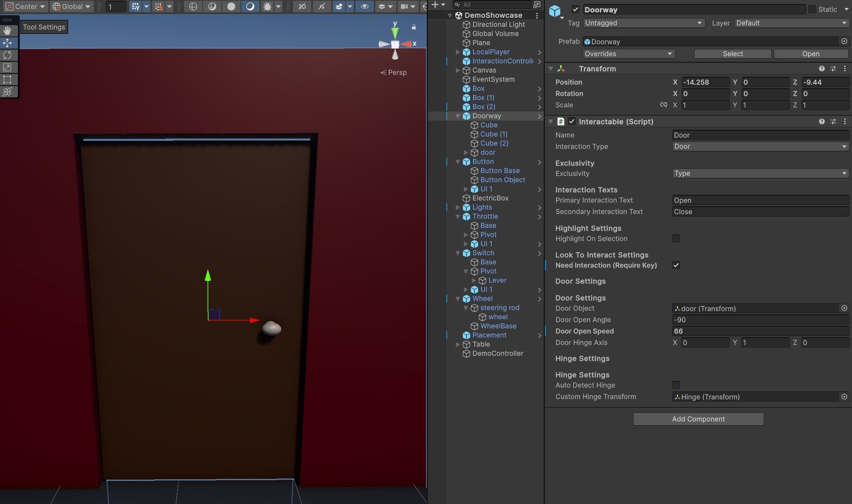The image size is (852, 504).
Task: Open Interactable script kebab menu
Action: (845, 121)
